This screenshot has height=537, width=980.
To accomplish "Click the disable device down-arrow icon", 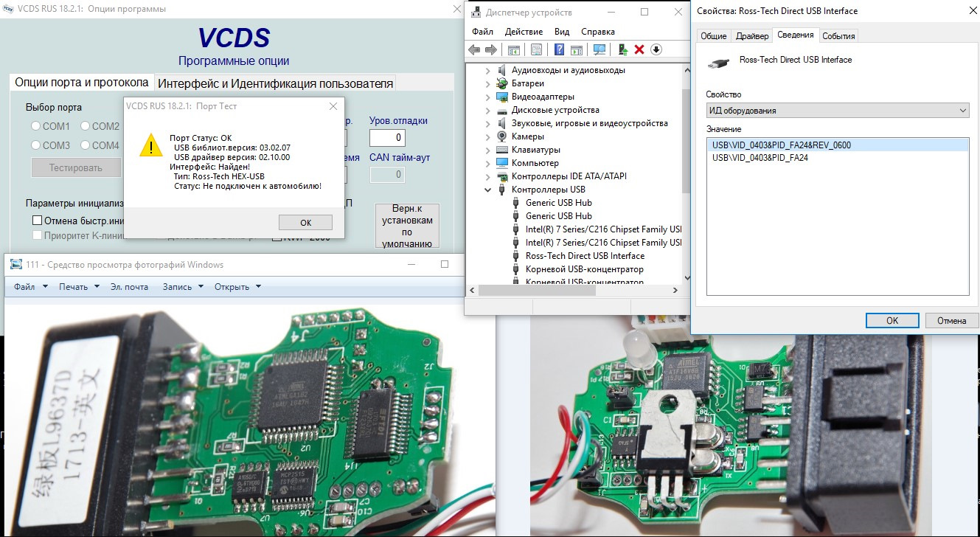I will [656, 49].
